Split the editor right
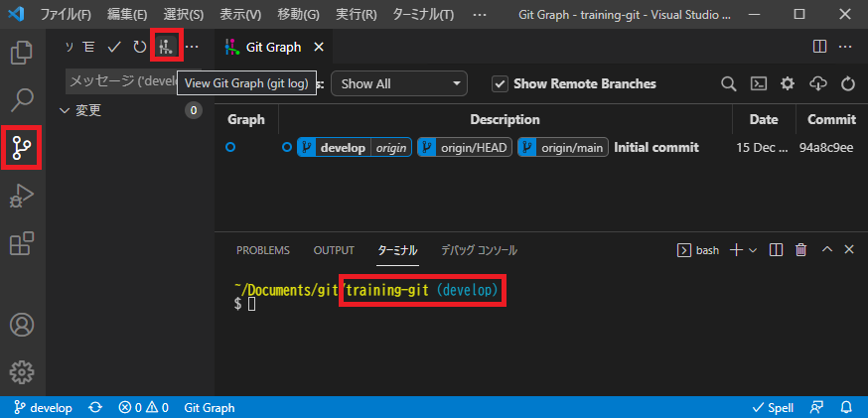Screen dimensions: 868x418 820,47
